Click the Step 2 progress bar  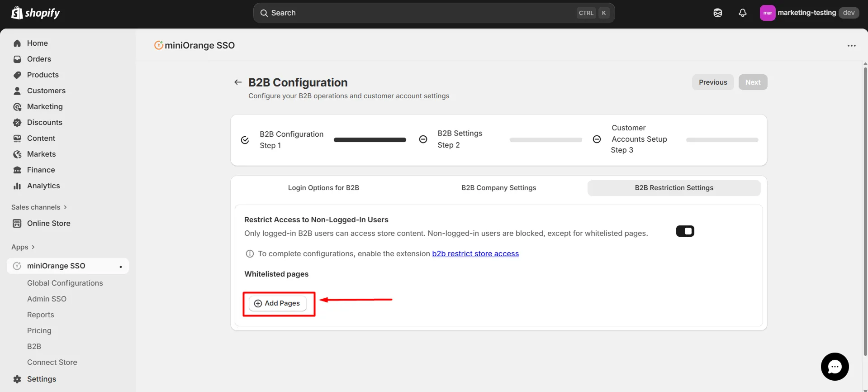tap(546, 140)
